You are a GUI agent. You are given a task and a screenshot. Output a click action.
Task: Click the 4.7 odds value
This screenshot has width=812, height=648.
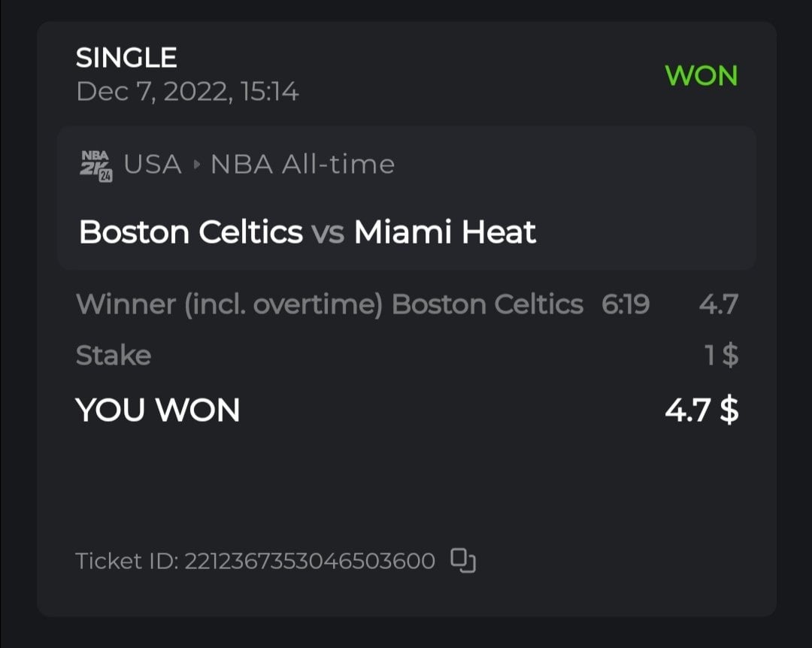(718, 304)
